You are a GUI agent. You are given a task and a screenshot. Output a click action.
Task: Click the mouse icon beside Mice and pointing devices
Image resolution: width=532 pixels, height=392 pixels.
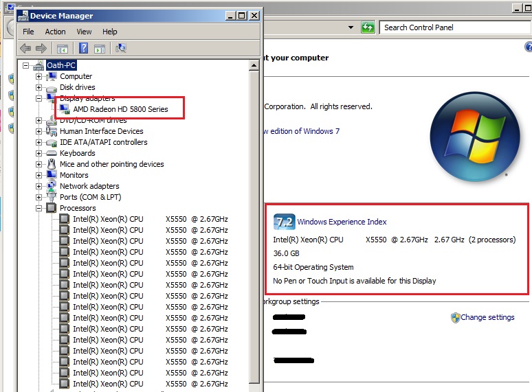[x=52, y=164]
